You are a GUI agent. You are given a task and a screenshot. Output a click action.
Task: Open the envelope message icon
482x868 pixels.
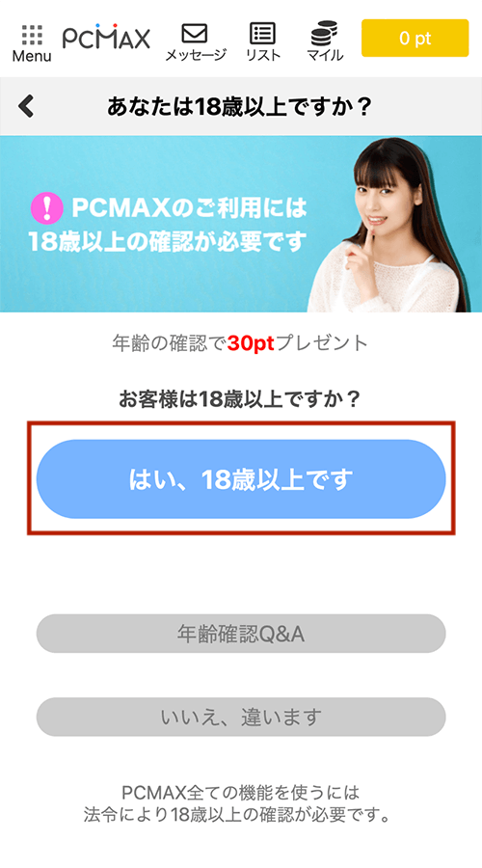195,33
